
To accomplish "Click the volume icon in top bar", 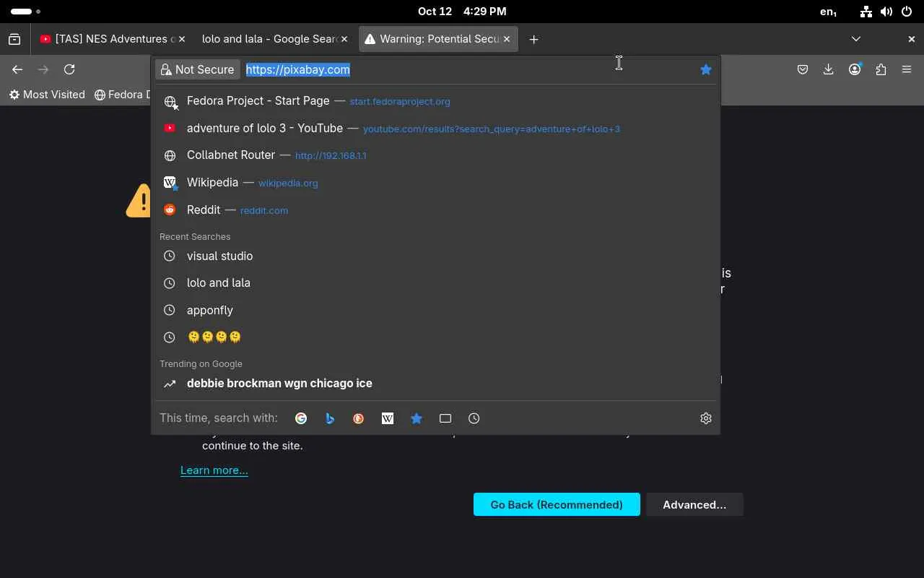I will click(886, 12).
